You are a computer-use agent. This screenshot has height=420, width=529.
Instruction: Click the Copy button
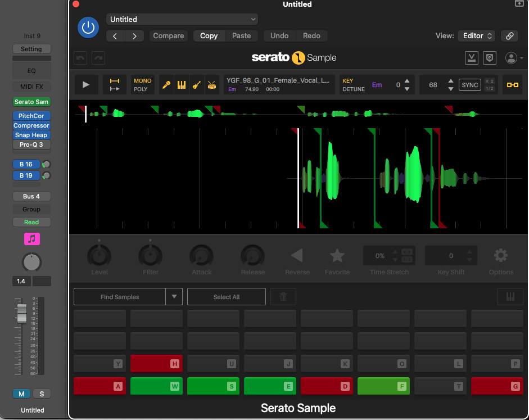[209, 36]
